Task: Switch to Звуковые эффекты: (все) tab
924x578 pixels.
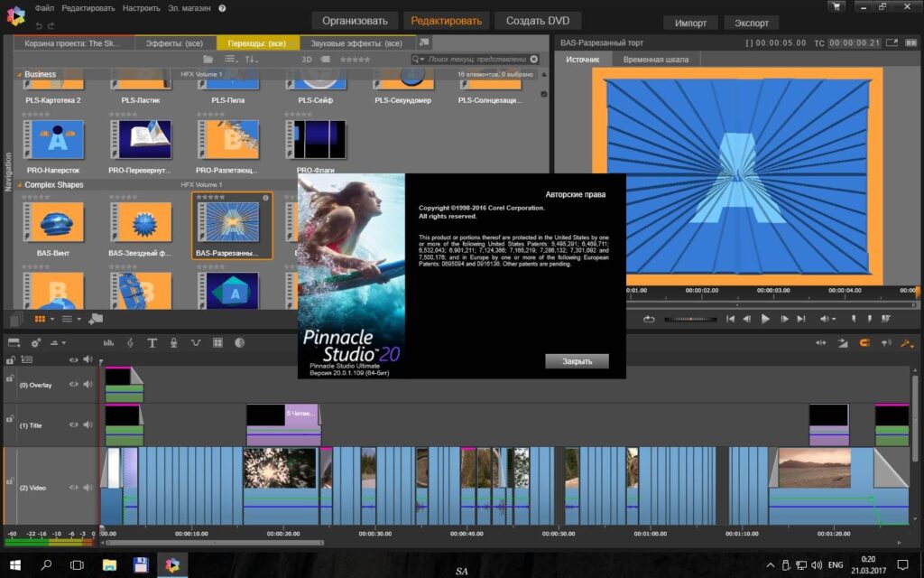Action: click(x=356, y=43)
